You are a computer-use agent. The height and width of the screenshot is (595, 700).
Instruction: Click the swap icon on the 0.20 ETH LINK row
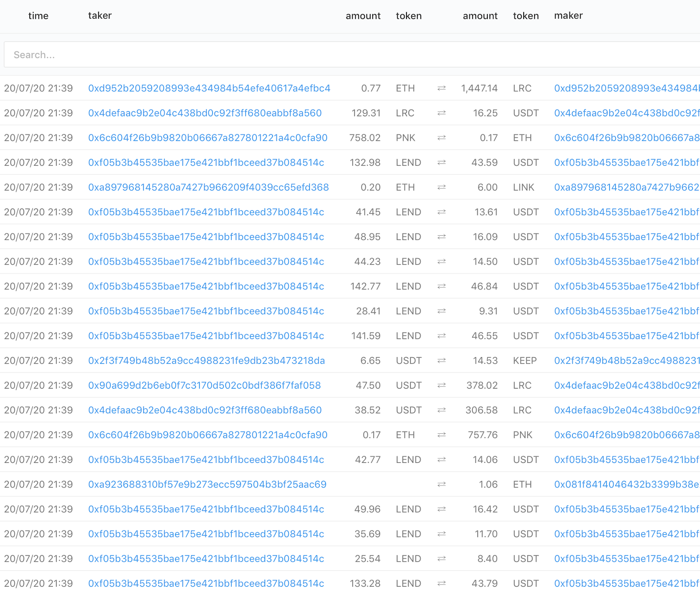click(441, 187)
